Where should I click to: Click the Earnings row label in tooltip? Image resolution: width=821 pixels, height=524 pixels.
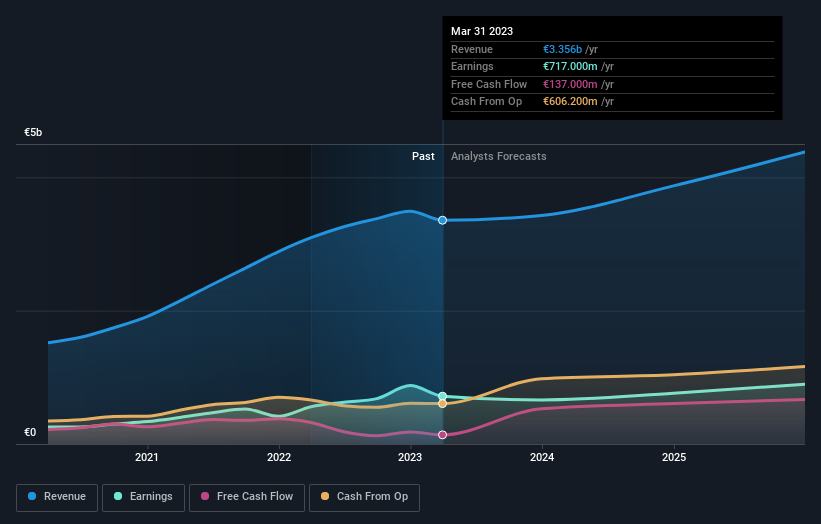(x=472, y=66)
